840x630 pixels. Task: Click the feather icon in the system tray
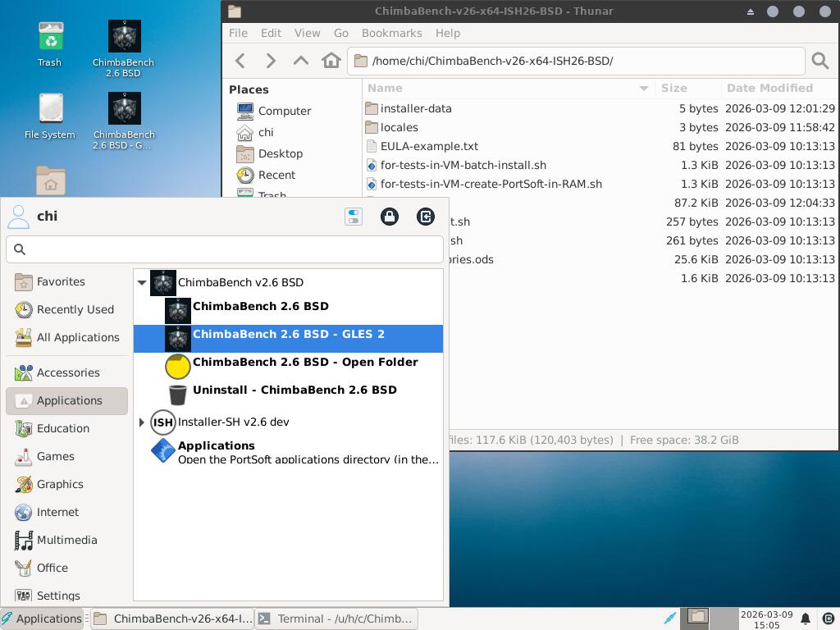pyautogui.click(x=669, y=619)
